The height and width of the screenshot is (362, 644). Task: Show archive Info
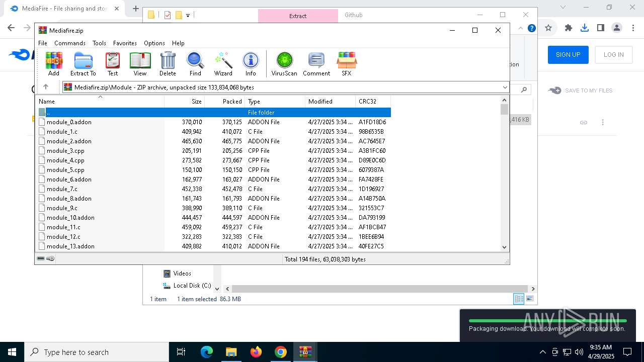pos(251,64)
